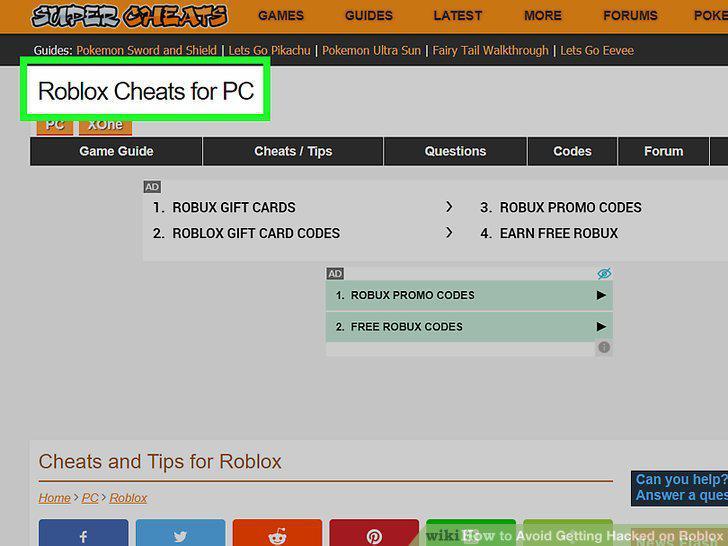The width and height of the screenshot is (728, 546).
Task: Open the MORE menu
Action: click(543, 16)
